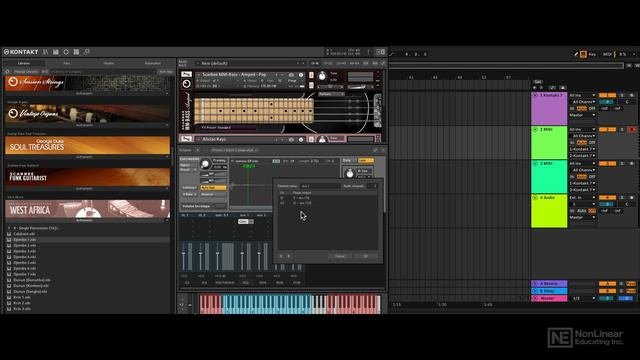Click the orange Auto Gain button
The width and height of the screenshot is (640, 360).
[x=213, y=187]
